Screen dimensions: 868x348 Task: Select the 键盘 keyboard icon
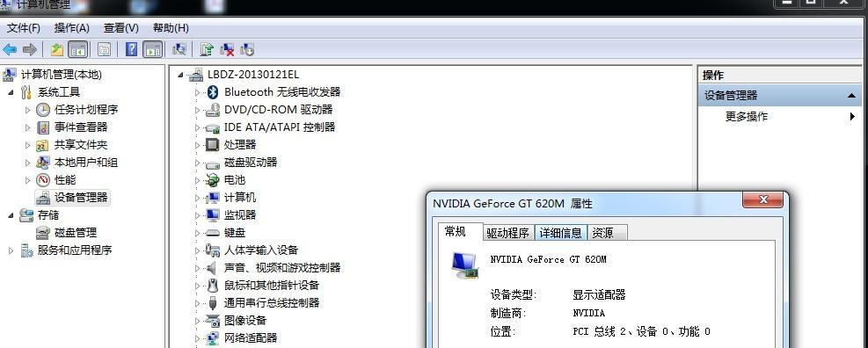(x=213, y=233)
